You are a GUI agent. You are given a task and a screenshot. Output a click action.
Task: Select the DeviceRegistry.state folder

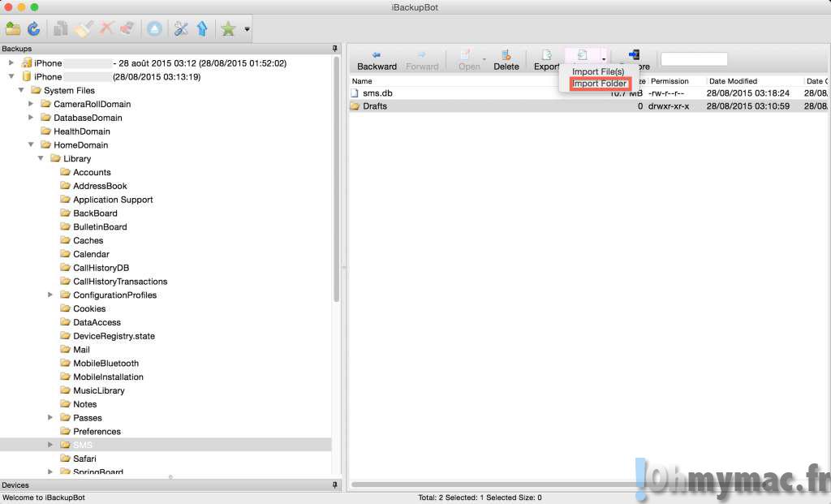[114, 336]
